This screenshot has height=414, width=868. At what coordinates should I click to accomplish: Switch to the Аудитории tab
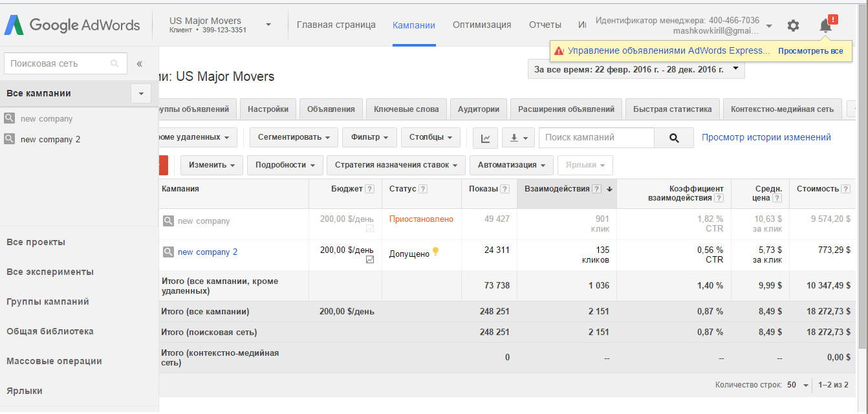(x=479, y=109)
